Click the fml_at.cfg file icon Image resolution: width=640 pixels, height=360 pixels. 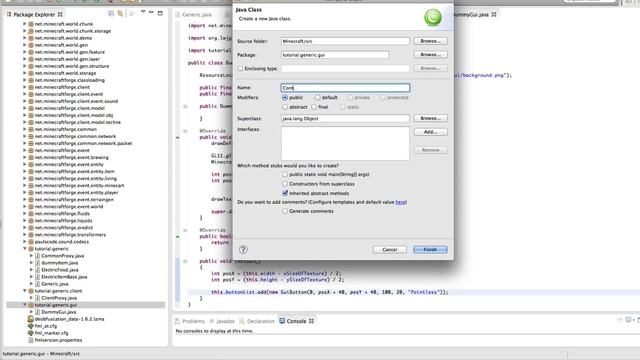click(31, 326)
